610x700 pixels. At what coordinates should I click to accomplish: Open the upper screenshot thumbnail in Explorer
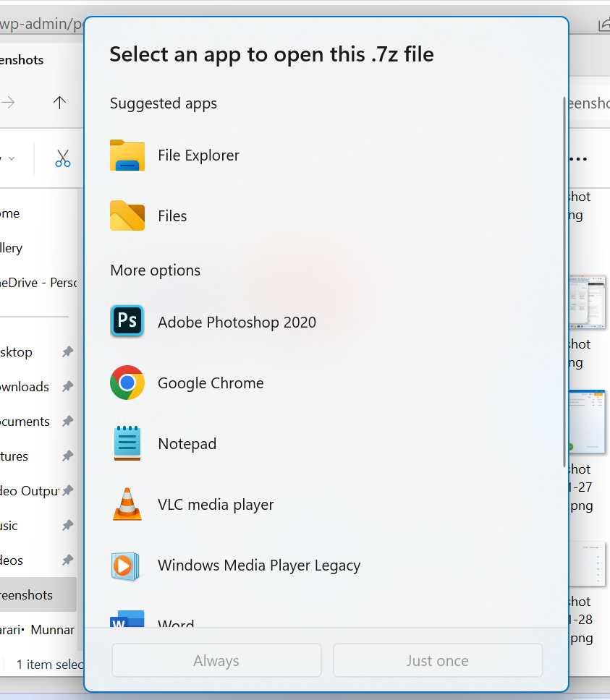click(x=588, y=302)
